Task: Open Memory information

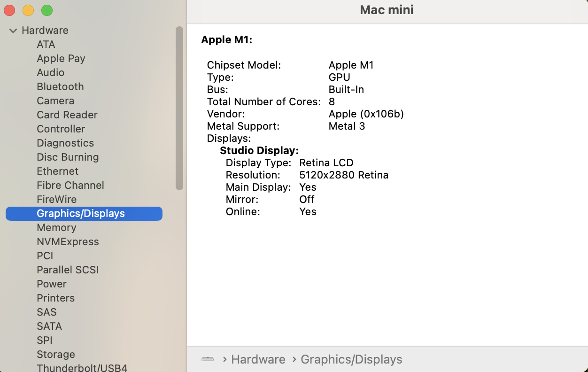Action: pyautogui.click(x=56, y=227)
